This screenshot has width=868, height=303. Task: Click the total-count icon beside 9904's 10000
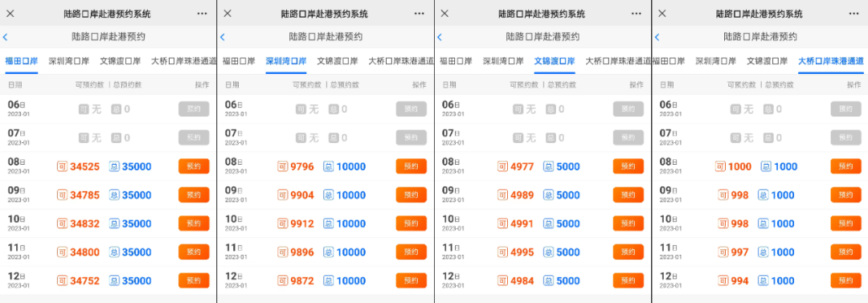(x=328, y=195)
